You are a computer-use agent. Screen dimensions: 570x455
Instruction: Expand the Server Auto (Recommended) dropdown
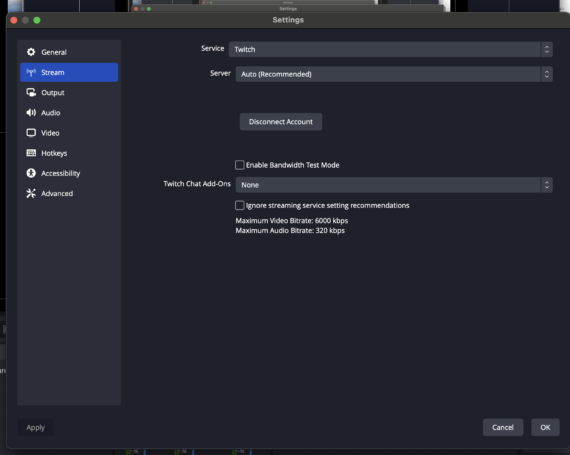394,74
